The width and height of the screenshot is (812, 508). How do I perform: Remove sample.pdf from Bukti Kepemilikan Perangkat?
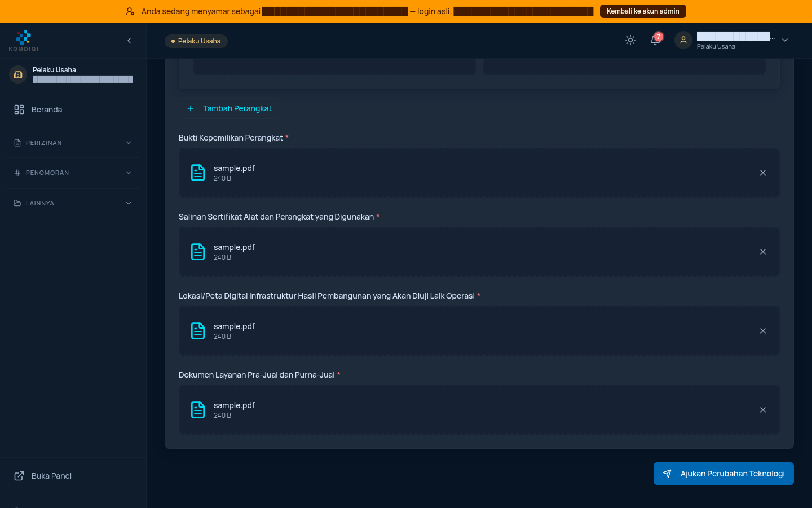pyautogui.click(x=763, y=173)
